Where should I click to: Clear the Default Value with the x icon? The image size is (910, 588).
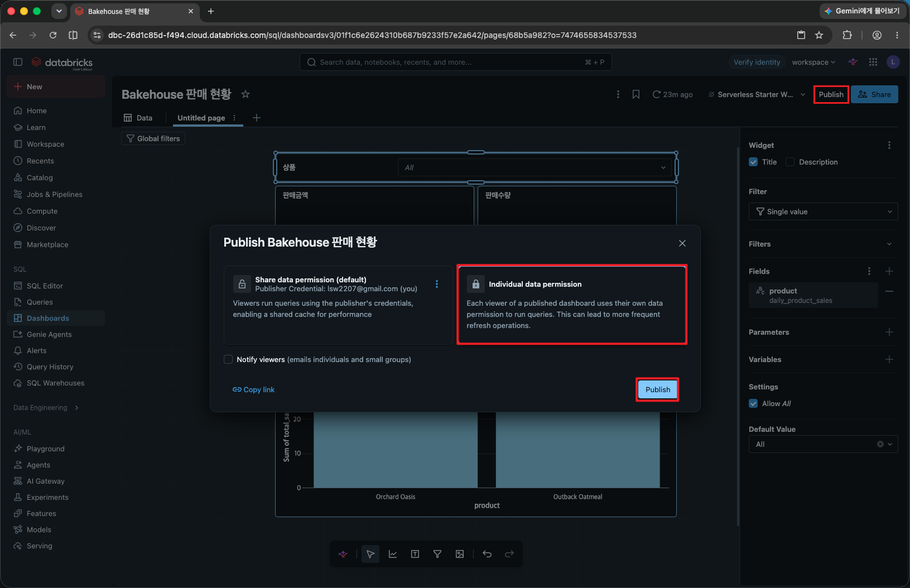point(880,444)
